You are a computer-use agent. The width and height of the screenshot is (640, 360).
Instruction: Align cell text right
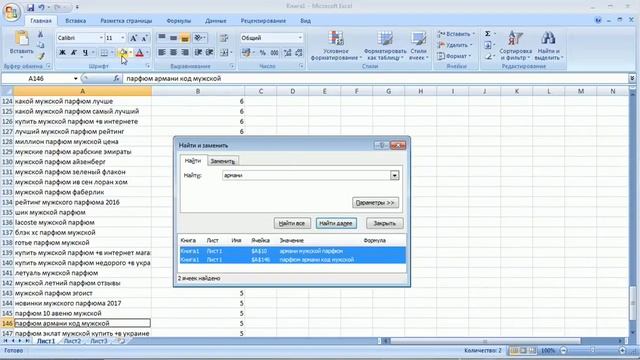[x=185, y=52]
